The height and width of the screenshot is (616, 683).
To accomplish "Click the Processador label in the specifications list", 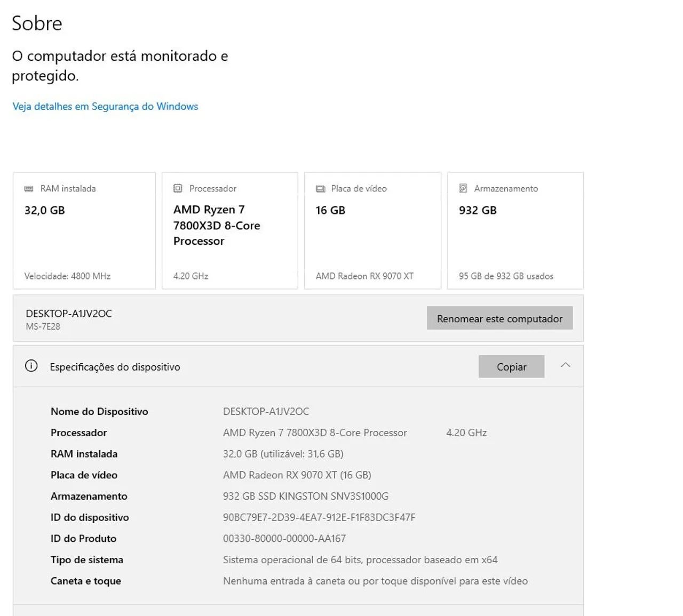I will [x=78, y=433].
